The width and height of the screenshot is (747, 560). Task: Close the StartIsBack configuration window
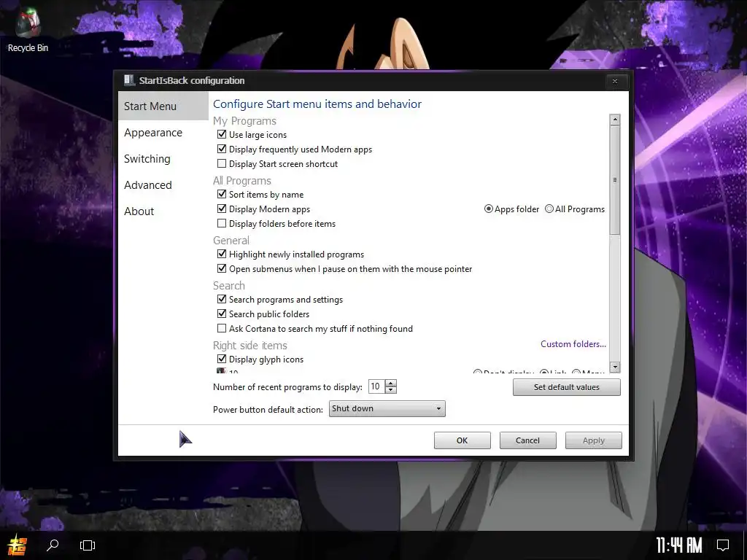click(x=614, y=81)
